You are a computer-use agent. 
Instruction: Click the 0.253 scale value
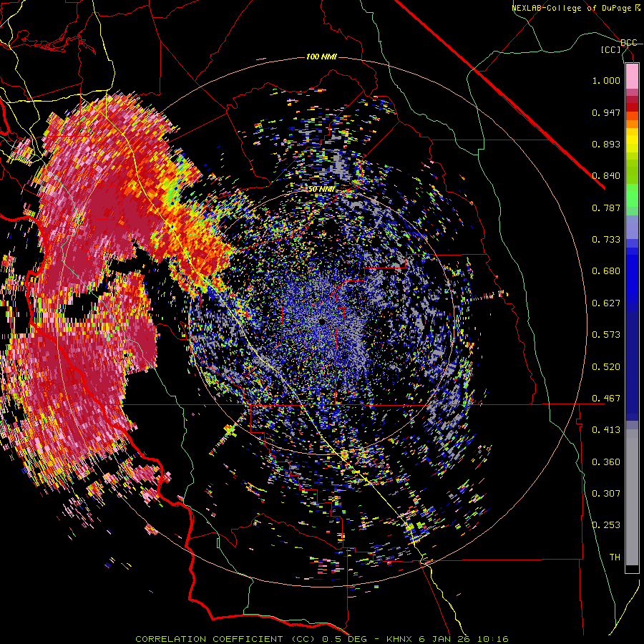click(x=606, y=525)
